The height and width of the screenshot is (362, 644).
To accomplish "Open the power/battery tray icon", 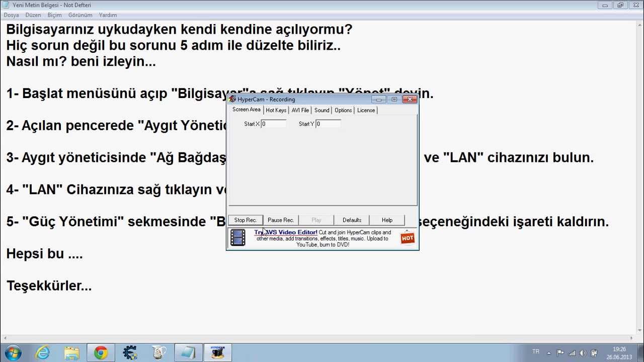I will (594, 353).
